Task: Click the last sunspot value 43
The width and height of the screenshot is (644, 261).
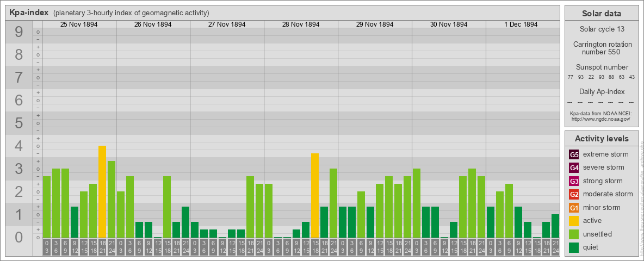Action: click(x=632, y=77)
